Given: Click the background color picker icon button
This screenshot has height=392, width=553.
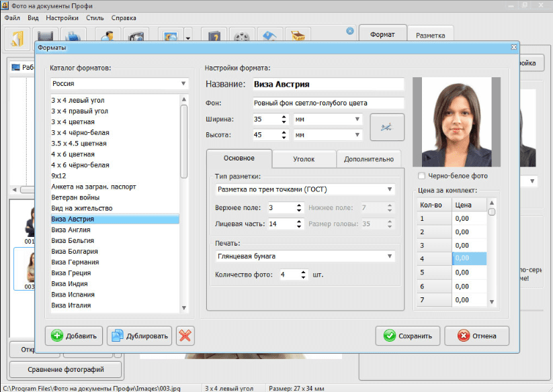Looking at the screenshot, I should (387, 128).
